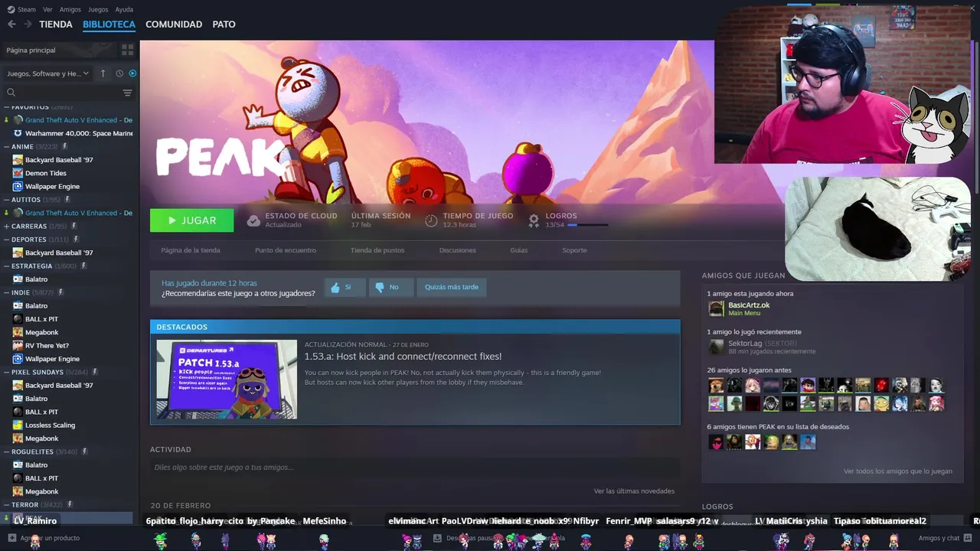
Task: Click the search magnifier in library sidebar
Action: click(11, 93)
